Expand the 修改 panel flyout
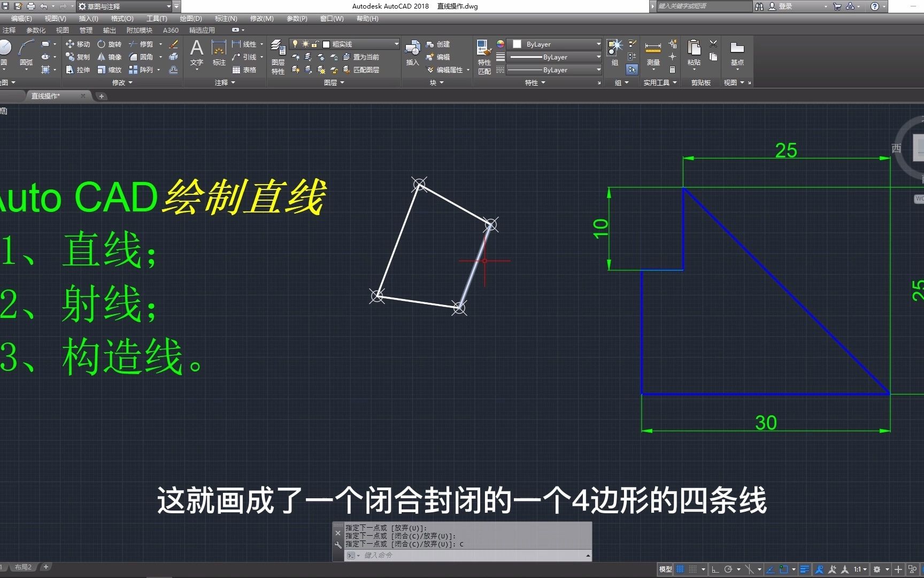 pos(122,82)
